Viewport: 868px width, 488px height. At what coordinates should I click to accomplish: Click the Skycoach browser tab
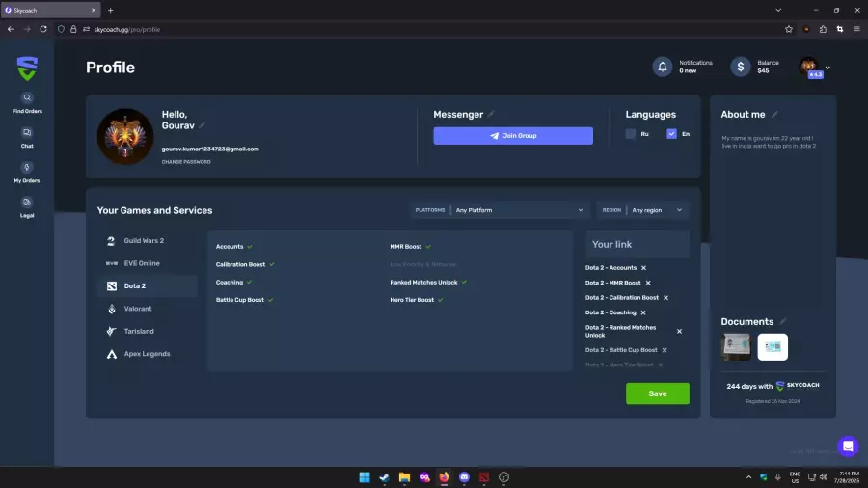[50, 10]
